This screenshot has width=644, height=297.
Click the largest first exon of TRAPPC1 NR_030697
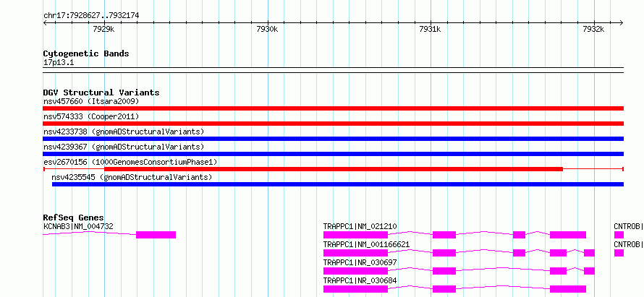pos(356,271)
